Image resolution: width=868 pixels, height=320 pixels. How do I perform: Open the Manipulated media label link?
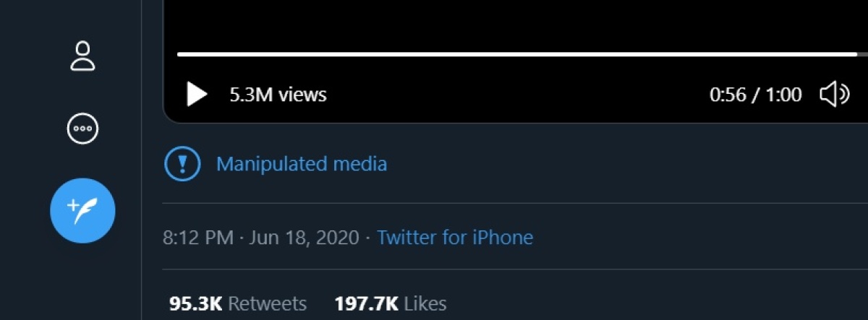pyautogui.click(x=302, y=164)
